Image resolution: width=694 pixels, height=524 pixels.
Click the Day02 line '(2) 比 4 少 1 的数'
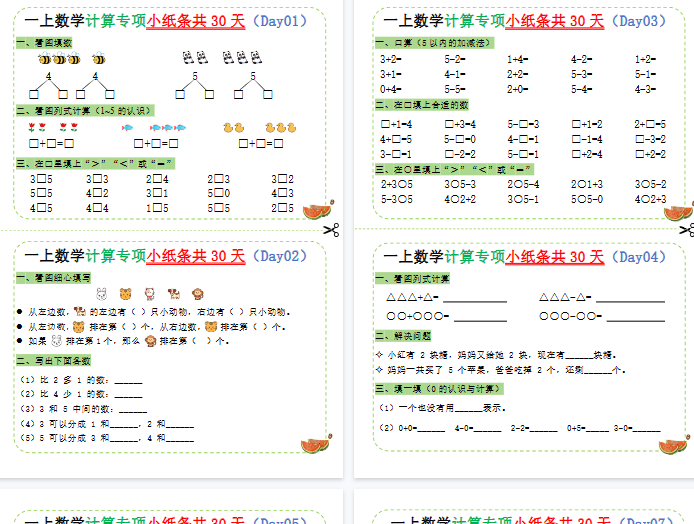(x=81, y=394)
